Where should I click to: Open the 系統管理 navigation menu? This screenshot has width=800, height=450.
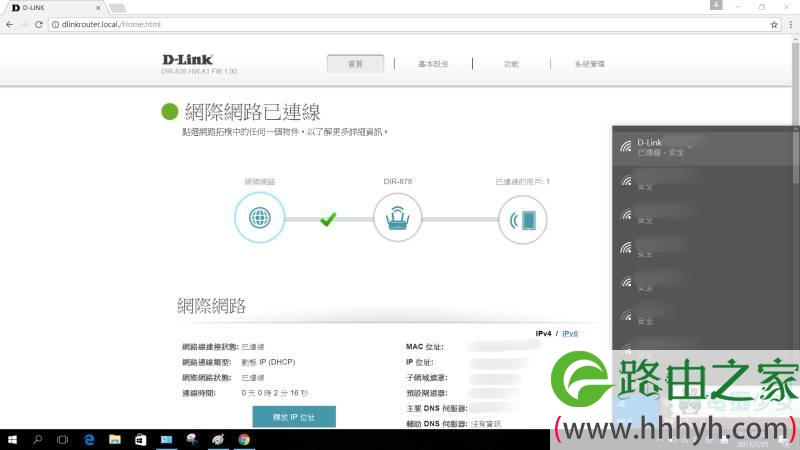(x=589, y=64)
